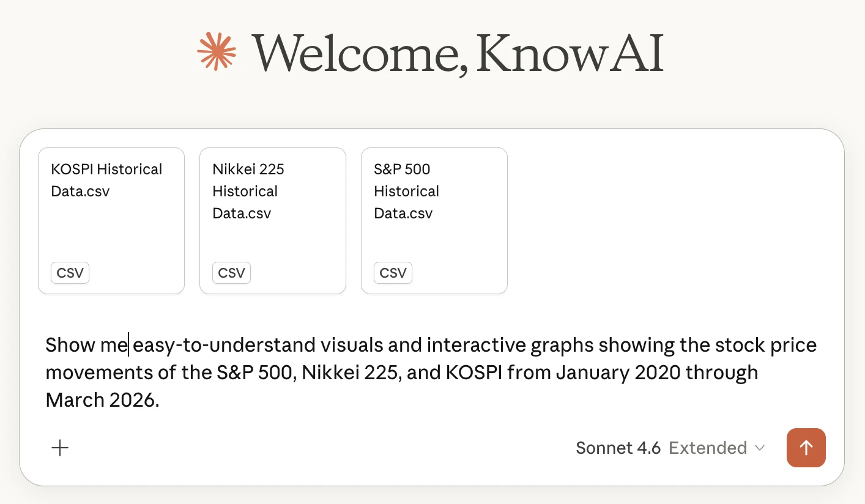Click the CSV badge on the KOSPI file
The image size is (865, 504).
coord(70,273)
